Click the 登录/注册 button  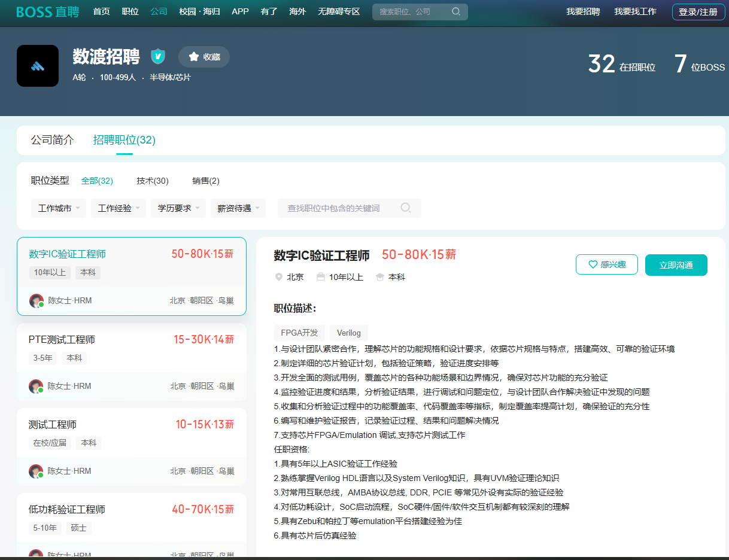tap(698, 12)
